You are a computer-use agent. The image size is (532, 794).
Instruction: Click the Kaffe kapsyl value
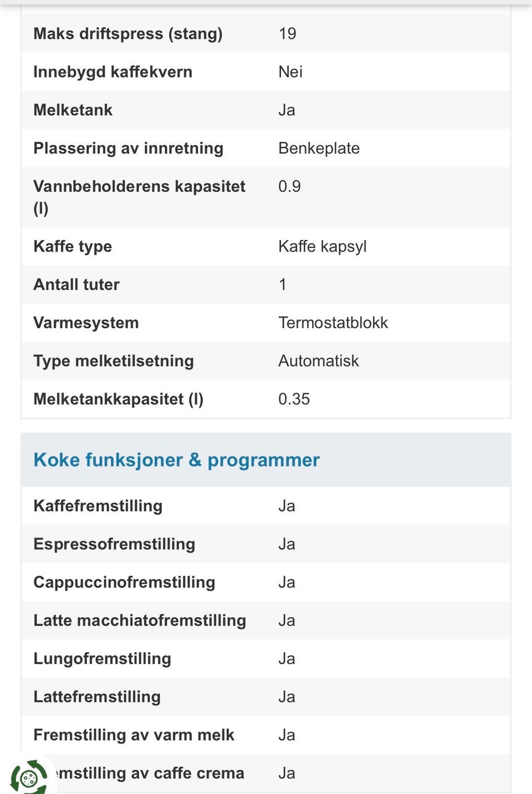click(x=323, y=247)
